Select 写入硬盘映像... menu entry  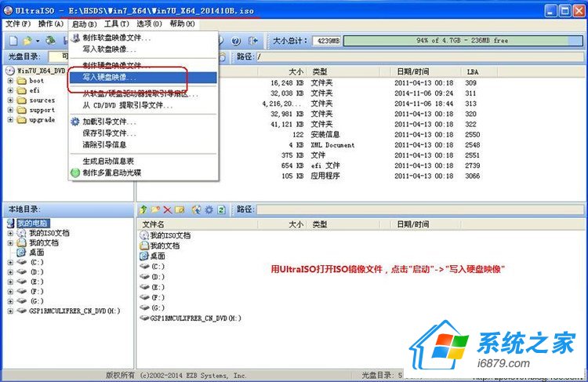click(x=143, y=78)
